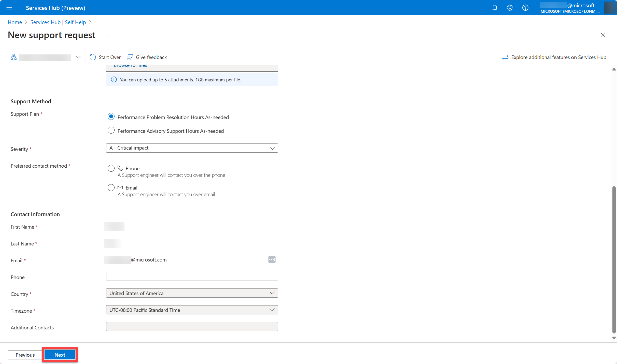This screenshot has width=617, height=364.
Task: Expand the Timezone dropdown selector
Action: click(x=272, y=310)
